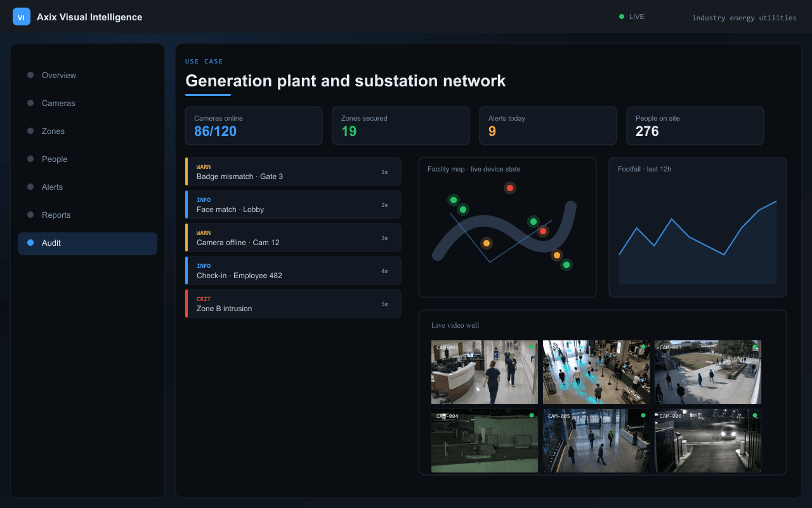Open the CAM-005 video feed

pyautogui.click(x=596, y=441)
